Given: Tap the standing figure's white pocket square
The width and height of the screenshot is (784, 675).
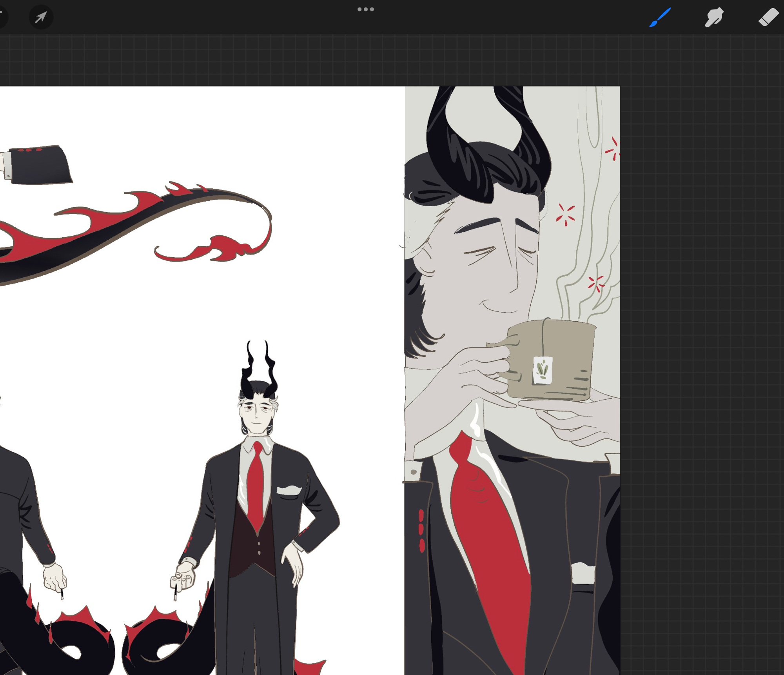Looking at the screenshot, I should (289, 490).
